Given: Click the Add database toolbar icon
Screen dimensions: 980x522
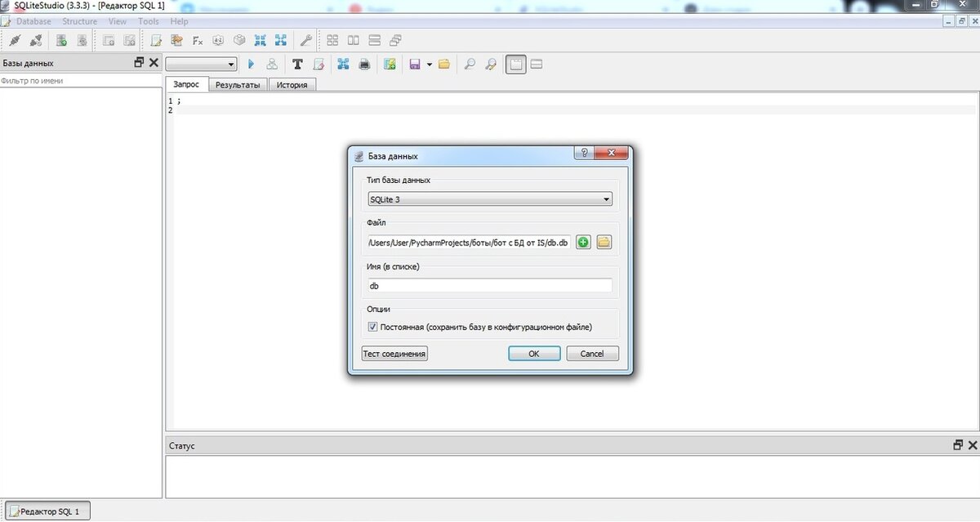Looking at the screenshot, I should pos(61,40).
